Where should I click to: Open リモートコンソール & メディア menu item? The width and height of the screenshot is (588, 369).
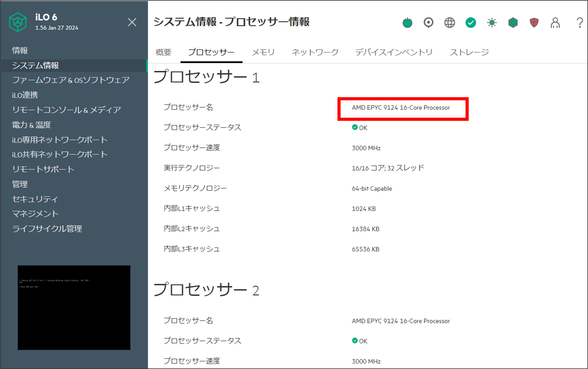[66, 110]
